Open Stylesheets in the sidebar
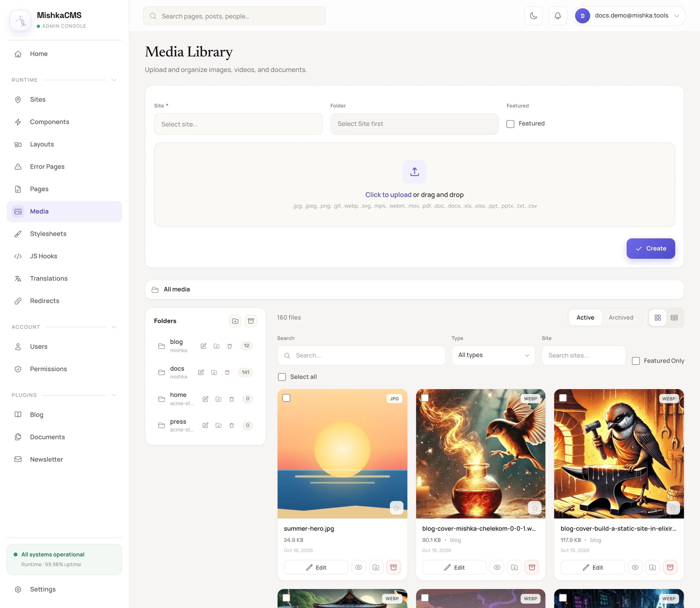 64,234
